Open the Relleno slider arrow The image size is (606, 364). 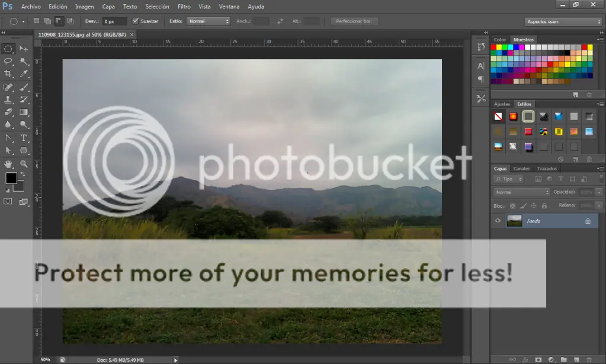tap(599, 205)
